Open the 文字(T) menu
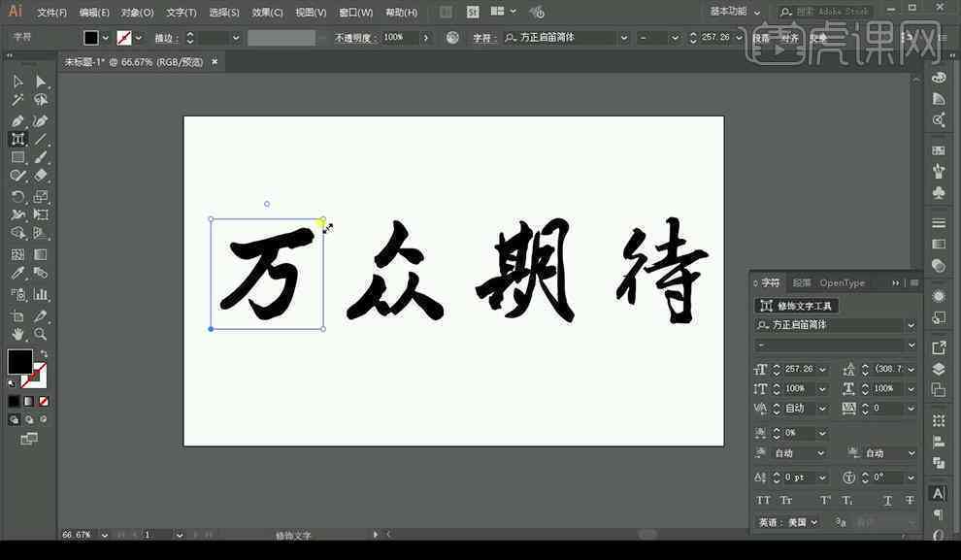This screenshot has width=961, height=560. click(x=181, y=13)
